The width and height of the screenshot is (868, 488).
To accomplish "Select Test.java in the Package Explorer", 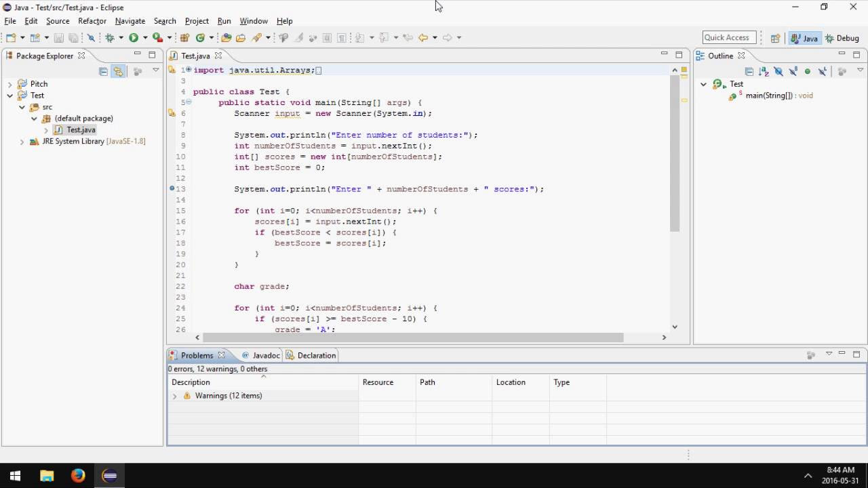I will coord(81,130).
